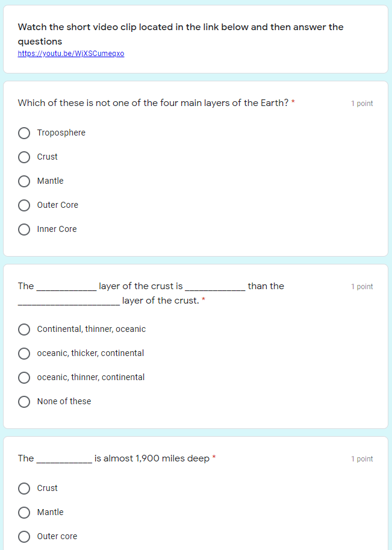Select "Crust" in the 1,900 miles question
The height and width of the screenshot is (550, 392).
pos(24,488)
